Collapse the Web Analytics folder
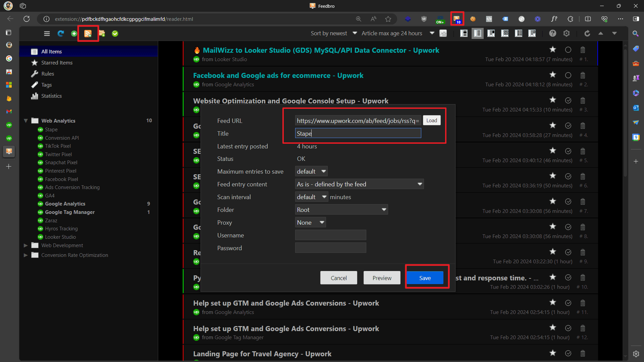This screenshot has height=362, width=644. pyautogui.click(x=26, y=121)
